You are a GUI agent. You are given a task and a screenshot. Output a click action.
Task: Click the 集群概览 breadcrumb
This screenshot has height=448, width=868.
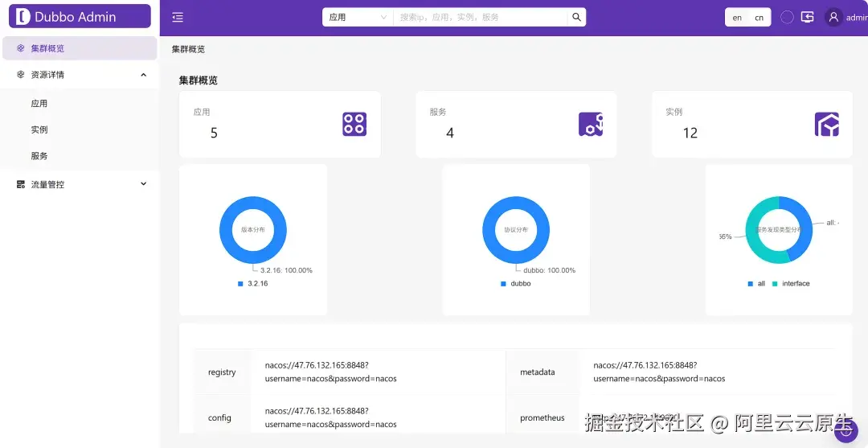coord(188,49)
